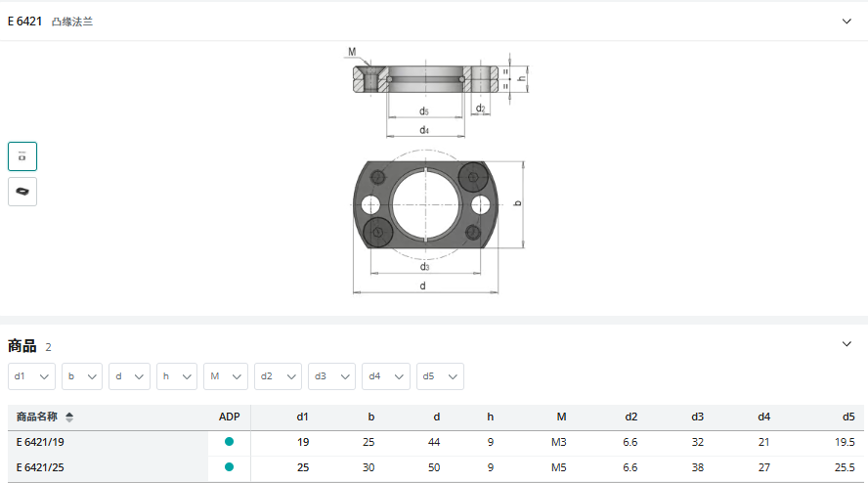Click the 27 value in d4 column
Screen dimensions: 868x483
[x=764, y=467]
